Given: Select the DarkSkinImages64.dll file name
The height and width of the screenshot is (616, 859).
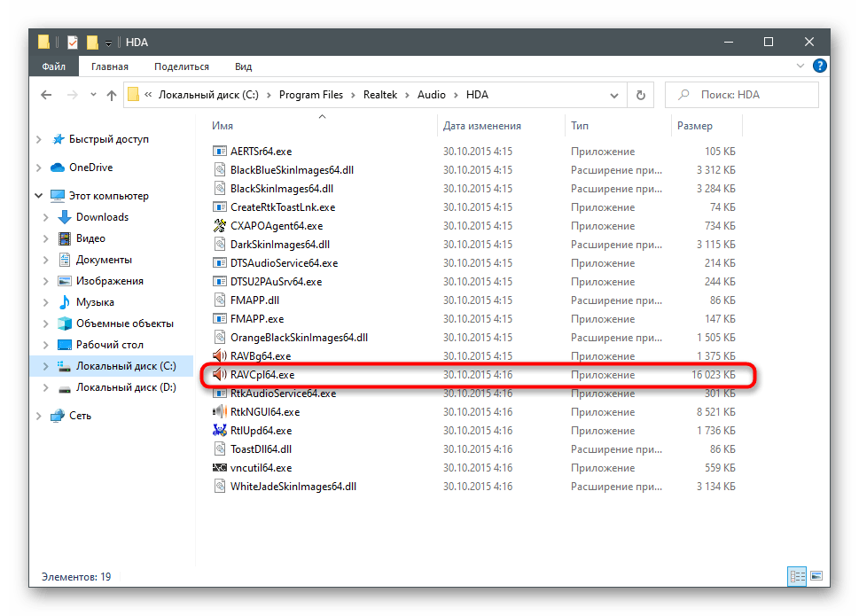Looking at the screenshot, I should (x=280, y=245).
